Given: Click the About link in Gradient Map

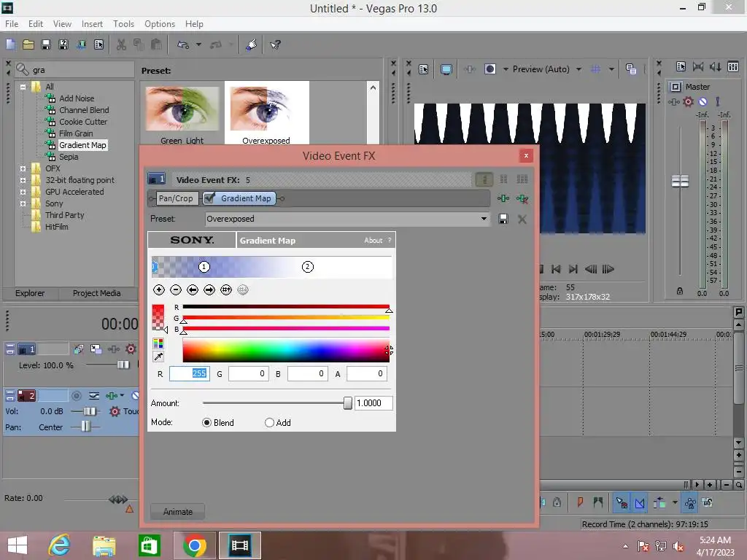Looking at the screenshot, I should [x=373, y=241].
